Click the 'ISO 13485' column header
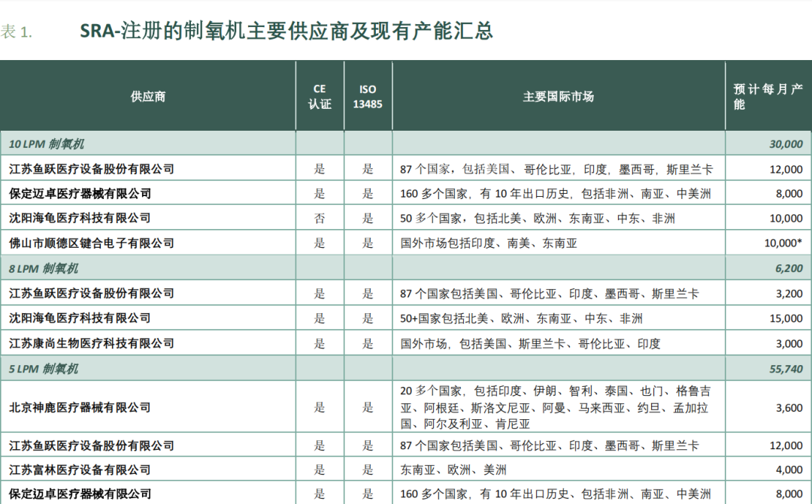This screenshot has height=504, width=812. tap(368, 96)
